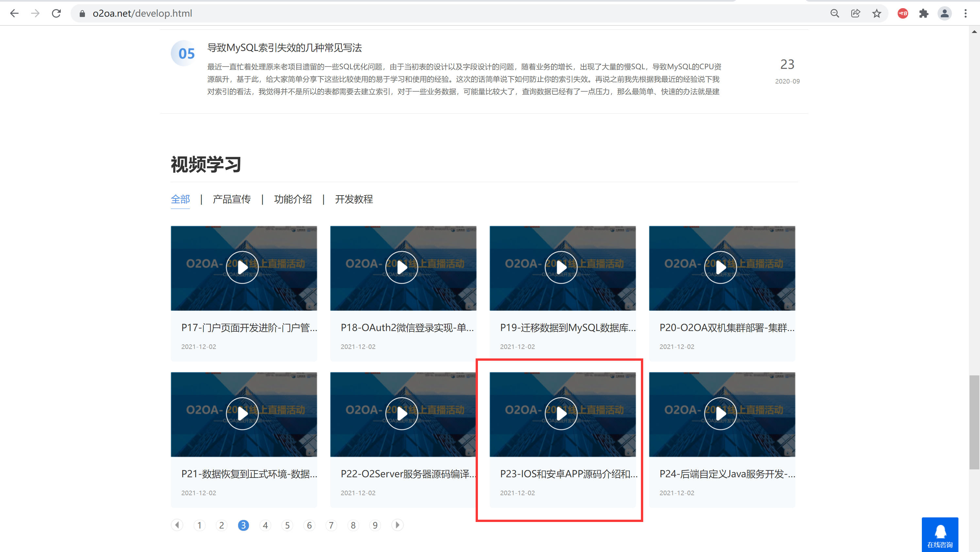Select the 功能介绍 tab
Viewport: 980px width, 552px height.
(293, 199)
